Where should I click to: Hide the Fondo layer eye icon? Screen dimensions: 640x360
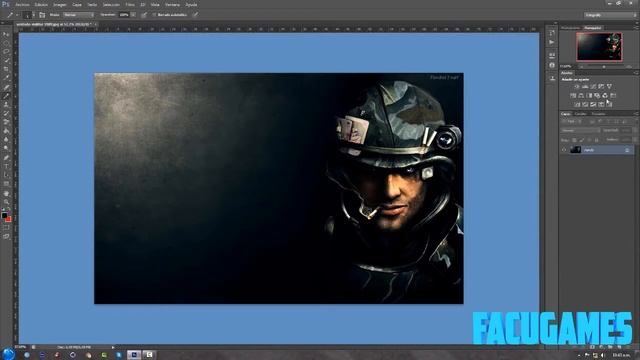point(564,150)
